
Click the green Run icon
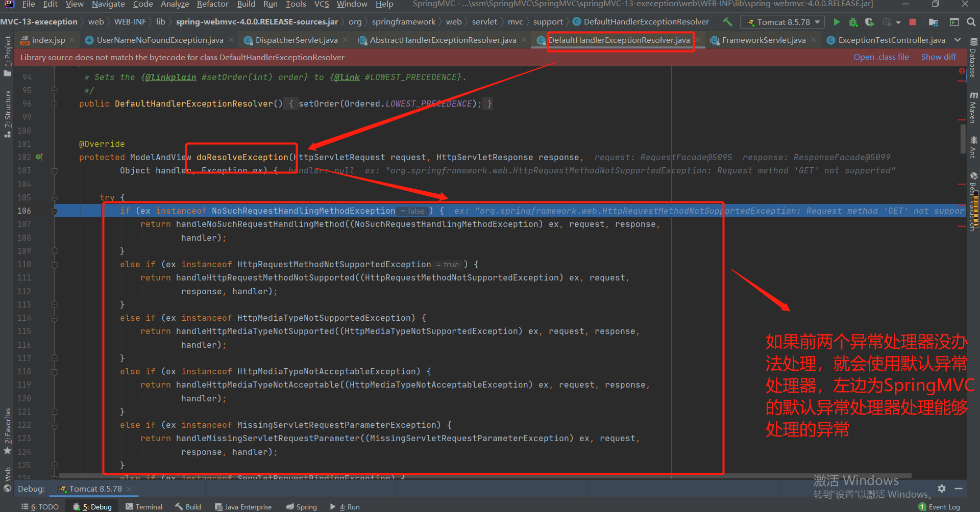coord(837,22)
